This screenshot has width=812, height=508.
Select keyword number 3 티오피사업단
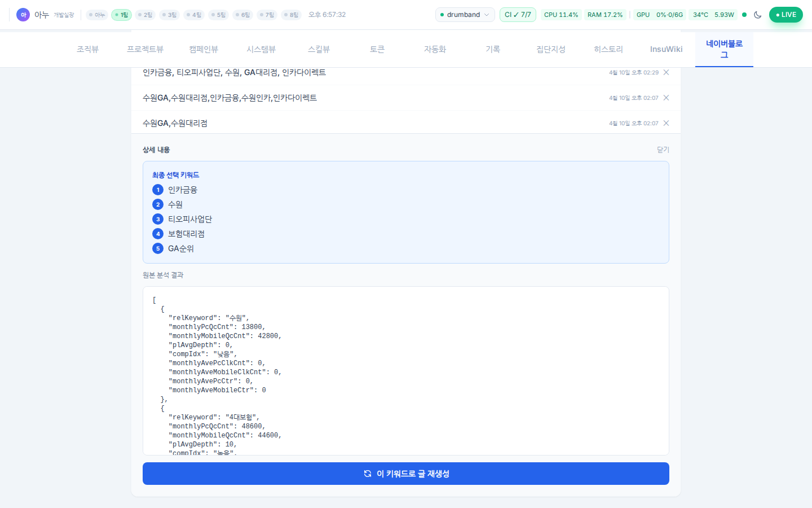click(189, 219)
